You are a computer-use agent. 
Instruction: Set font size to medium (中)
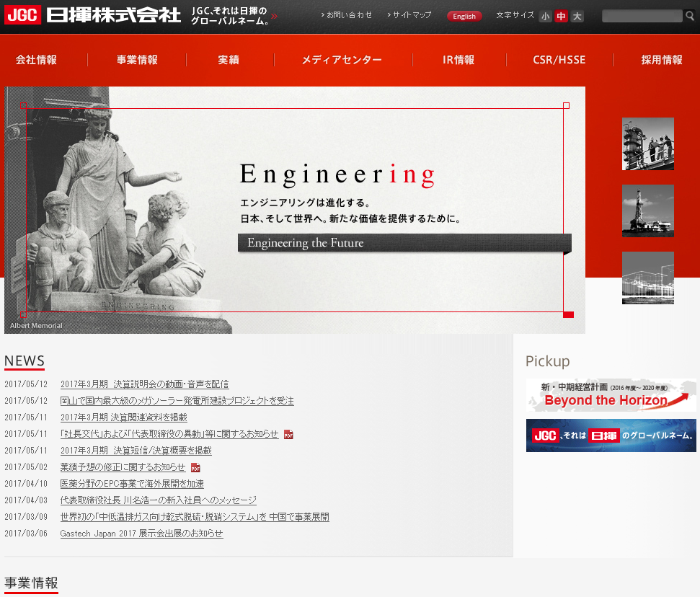(561, 17)
